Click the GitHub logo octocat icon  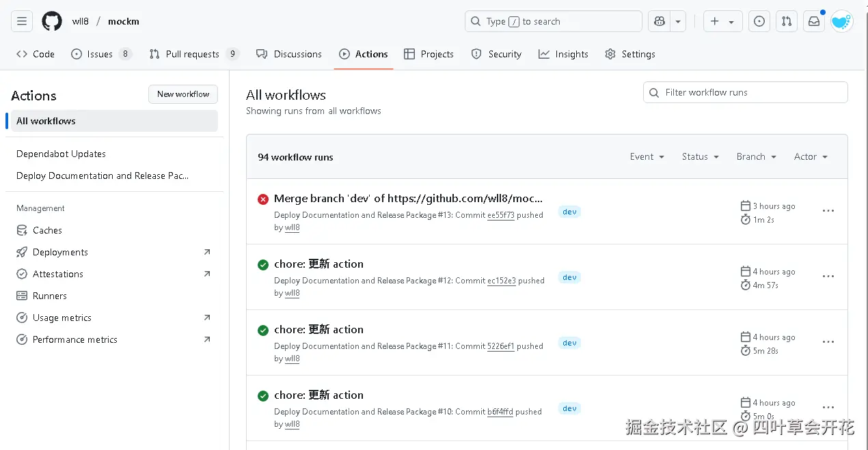pyautogui.click(x=51, y=21)
